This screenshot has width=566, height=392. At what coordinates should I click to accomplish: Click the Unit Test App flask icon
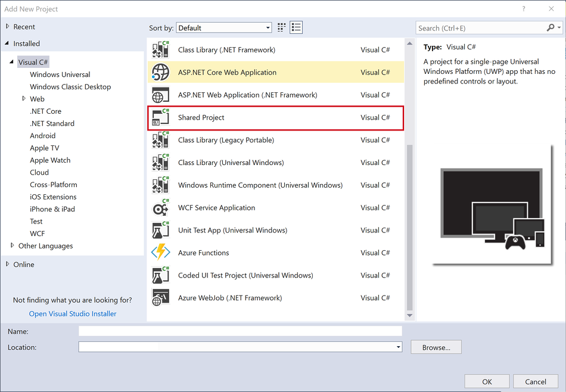pyautogui.click(x=161, y=230)
